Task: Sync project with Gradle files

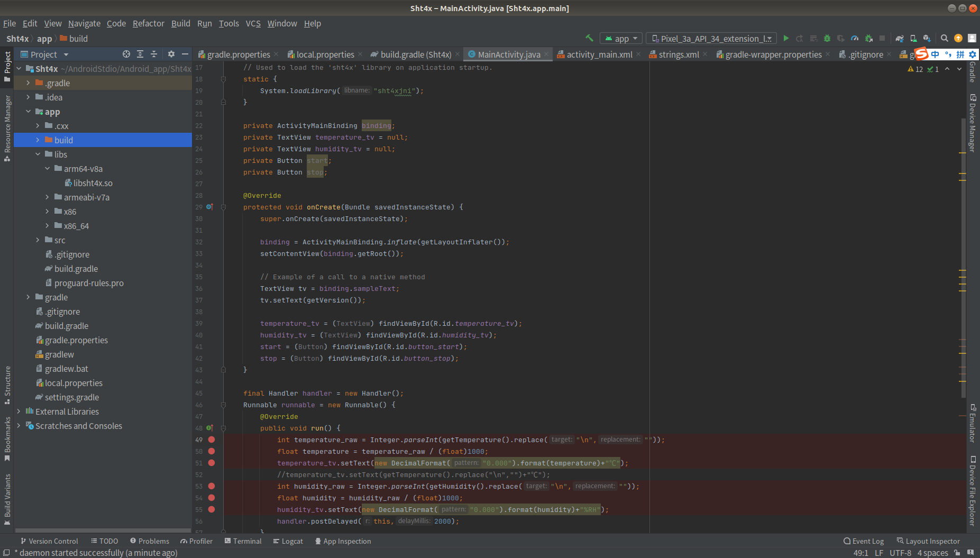Action: (900, 39)
